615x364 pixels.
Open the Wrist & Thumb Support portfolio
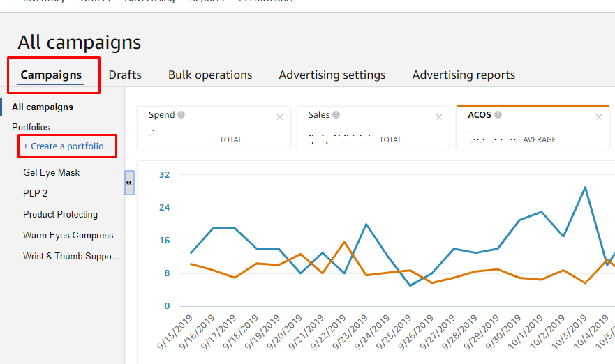pos(71,256)
